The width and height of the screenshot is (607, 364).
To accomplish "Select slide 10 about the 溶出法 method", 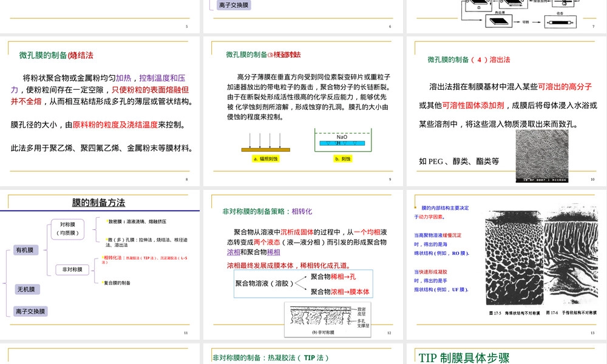I will 506,111.
